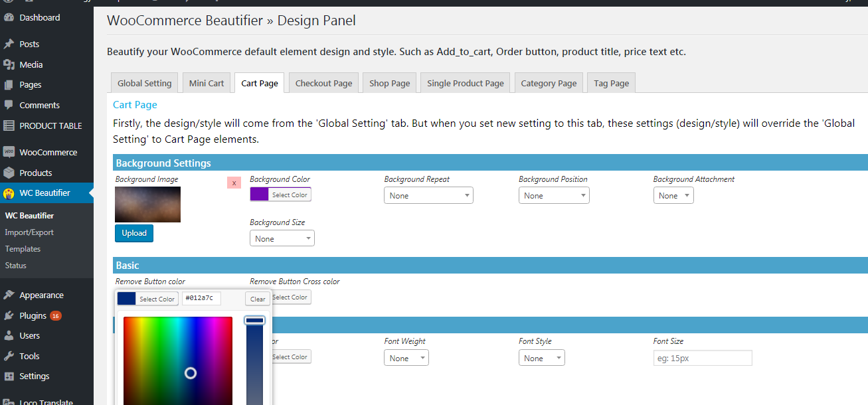Switch to the Shop Page tab
868x405 pixels.
pyautogui.click(x=390, y=83)
